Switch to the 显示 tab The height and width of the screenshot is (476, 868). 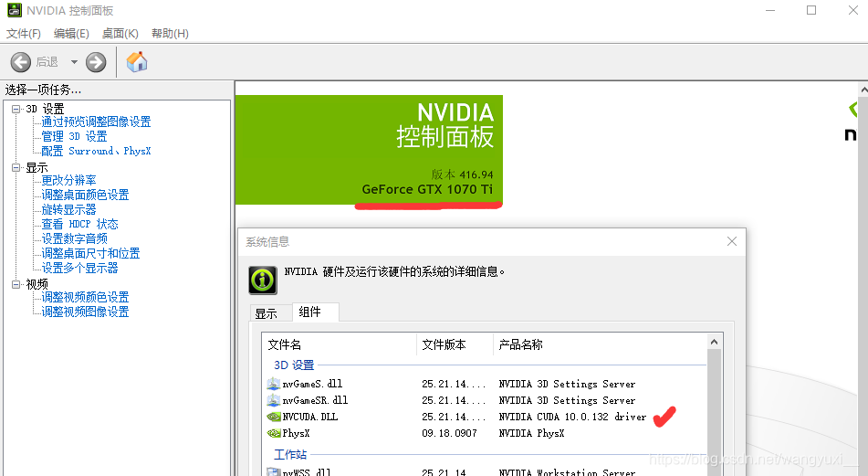271,313
